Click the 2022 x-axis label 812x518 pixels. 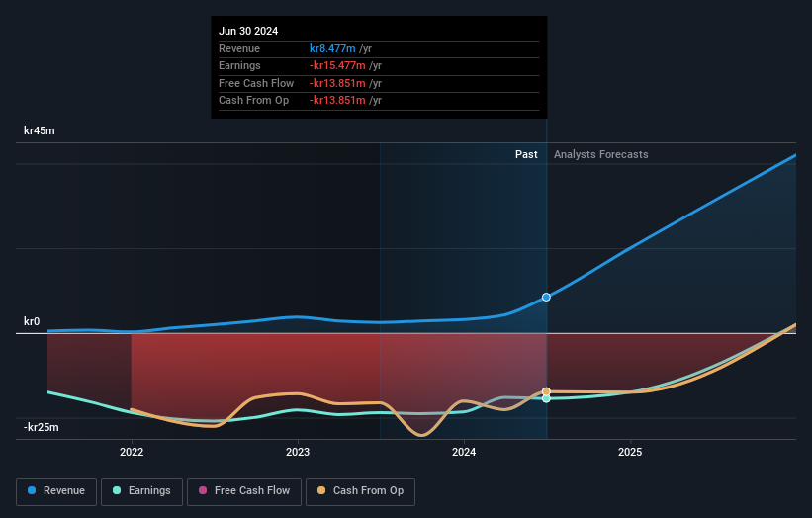(132, 453)
